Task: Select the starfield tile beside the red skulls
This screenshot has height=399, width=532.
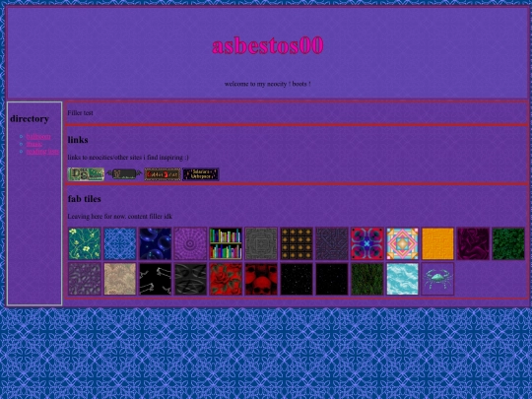Action: pyautogui.click(x=297, y=279)
